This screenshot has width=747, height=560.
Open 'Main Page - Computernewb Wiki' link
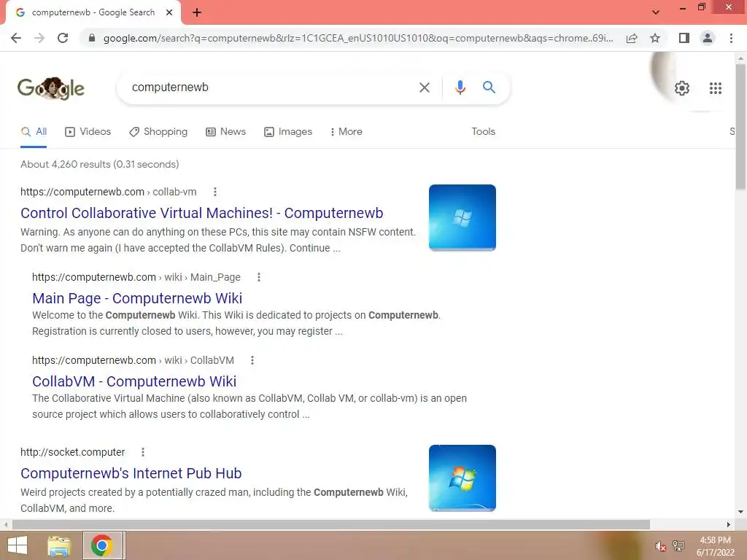[x=137, y=298]
